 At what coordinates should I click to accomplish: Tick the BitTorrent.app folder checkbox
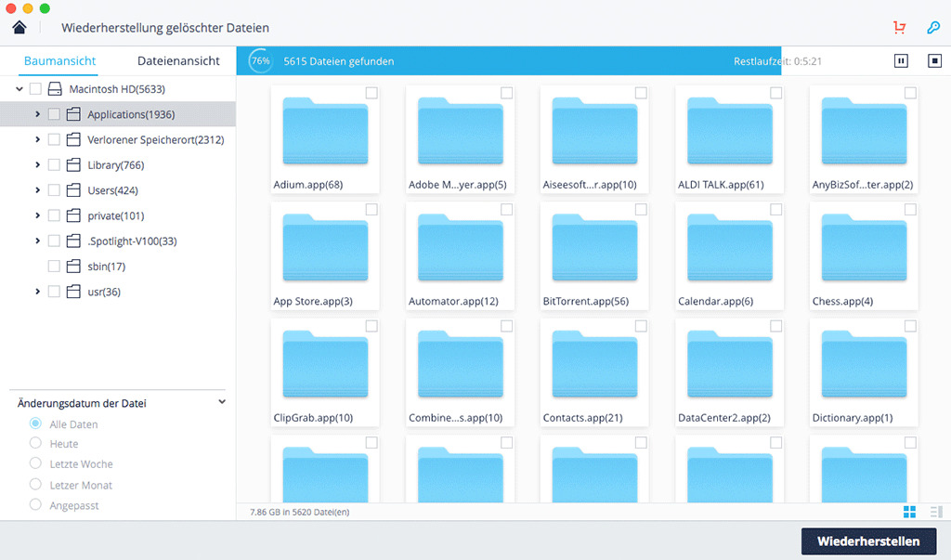[x=641, y=209]
